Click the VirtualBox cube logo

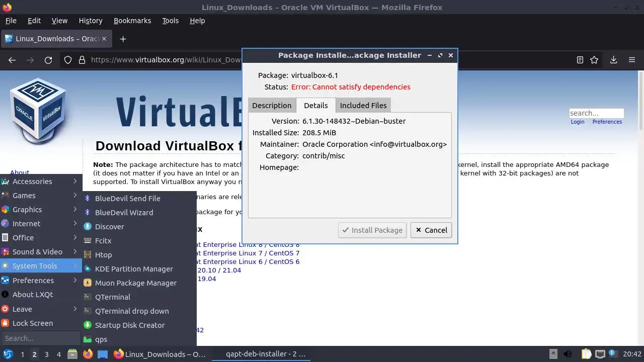click(x=38, y=110)
